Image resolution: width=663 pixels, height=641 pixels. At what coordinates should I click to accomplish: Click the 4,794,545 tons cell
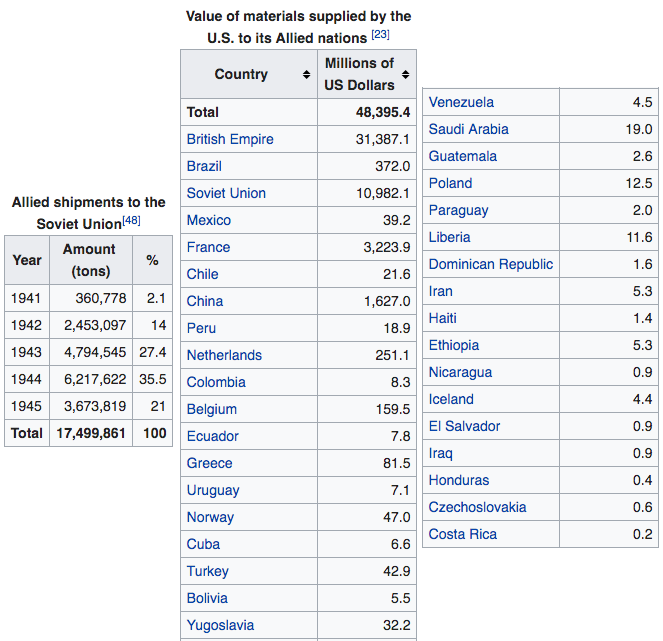pos(91,353)
